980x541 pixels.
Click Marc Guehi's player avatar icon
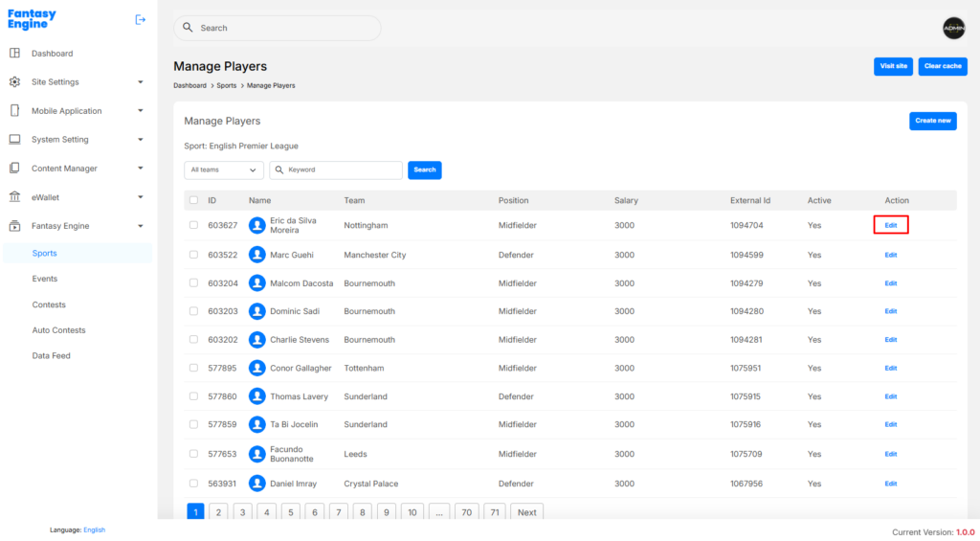[256, 255]
